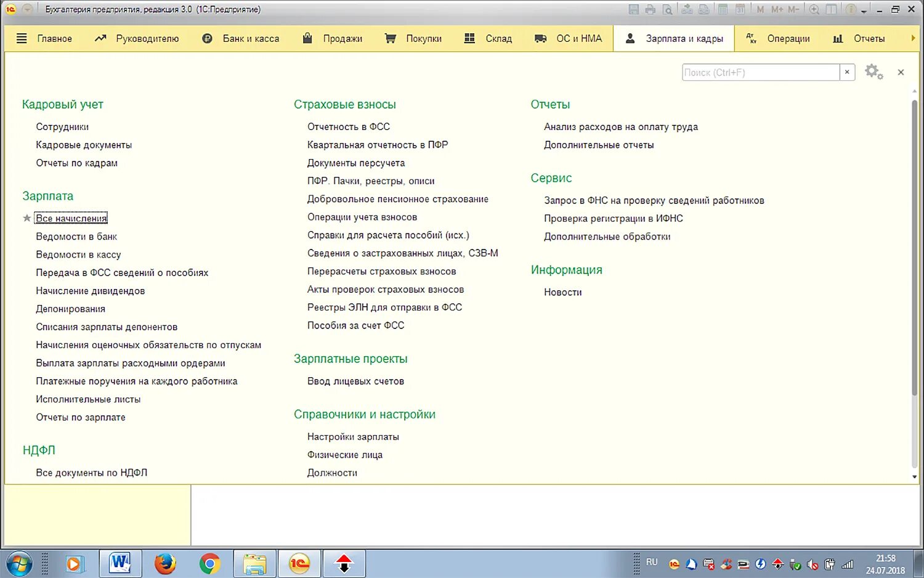Close the section menu with X icon
924x578 pixels.
click(901, 72)
